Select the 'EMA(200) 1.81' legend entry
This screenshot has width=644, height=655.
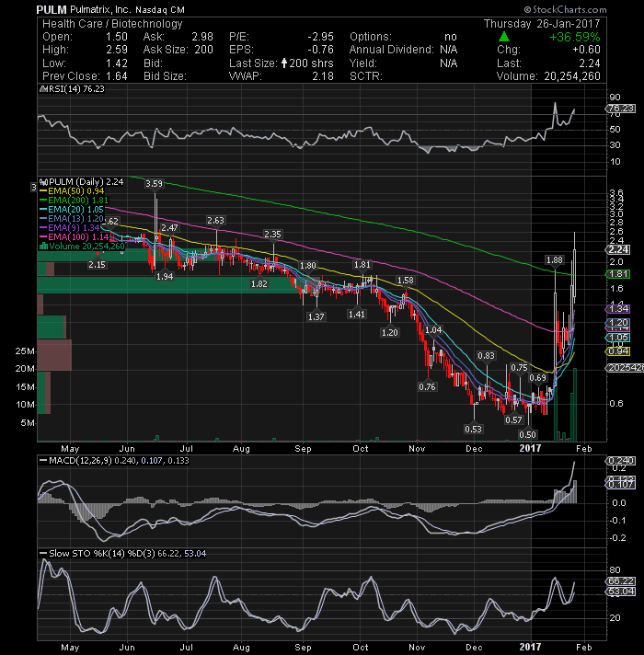(78, 201)
